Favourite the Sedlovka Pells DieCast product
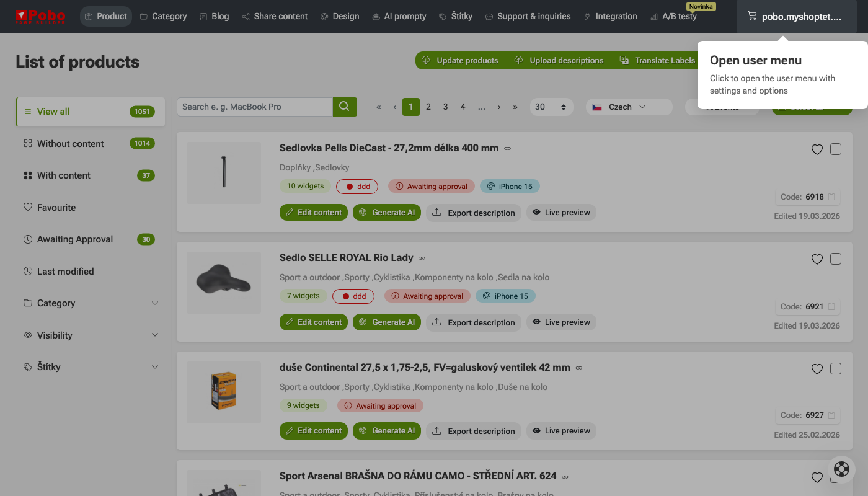Image resolution: width=868 pixels, height=496 pixels. tap(817, 149)
